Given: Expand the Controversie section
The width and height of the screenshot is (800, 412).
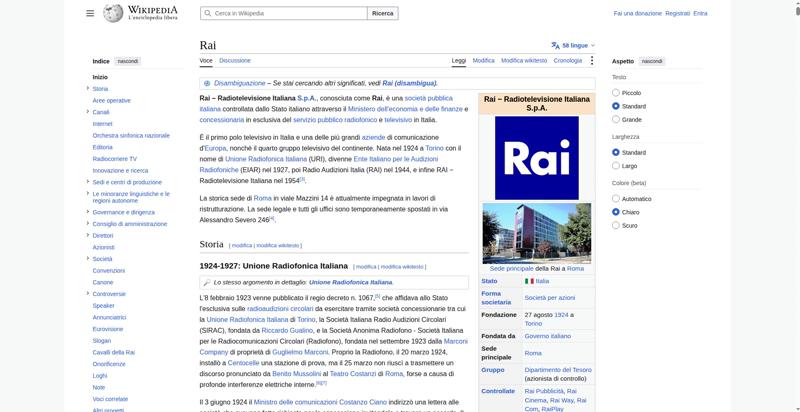Looking at the screenshot, I should [x=88, y=293].
